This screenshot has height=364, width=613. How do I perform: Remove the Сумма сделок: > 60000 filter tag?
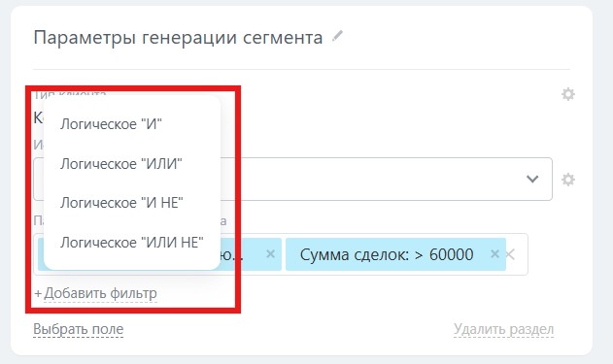(494, 254)
